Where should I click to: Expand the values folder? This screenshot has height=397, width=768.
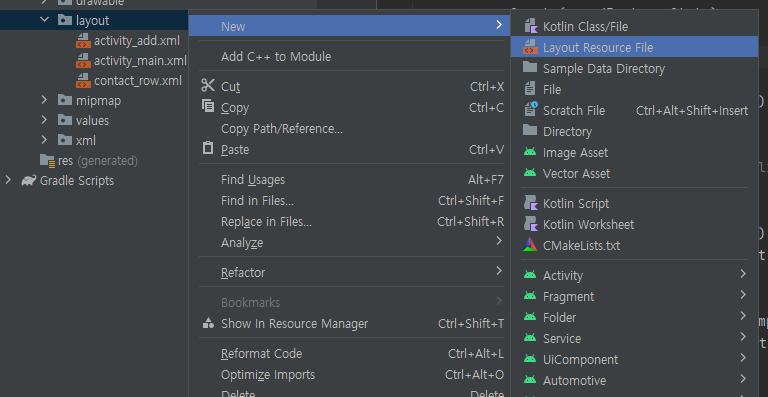(x=45, y=120)
